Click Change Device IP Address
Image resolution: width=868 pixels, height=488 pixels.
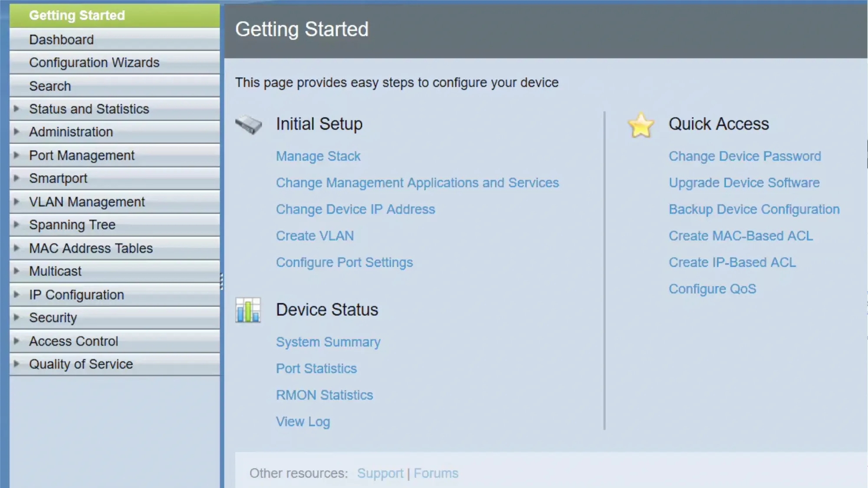pyautogui.click(x=355, y=209)
